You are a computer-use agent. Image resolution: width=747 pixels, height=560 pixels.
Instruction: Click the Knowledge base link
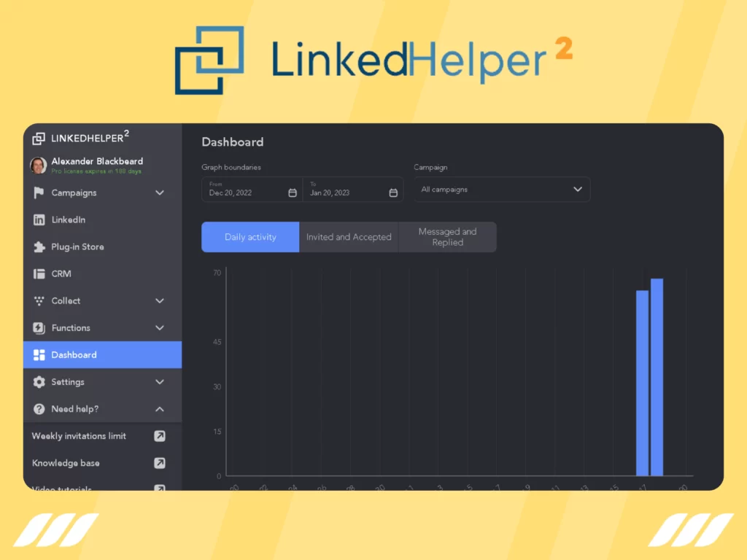(66, 463)
